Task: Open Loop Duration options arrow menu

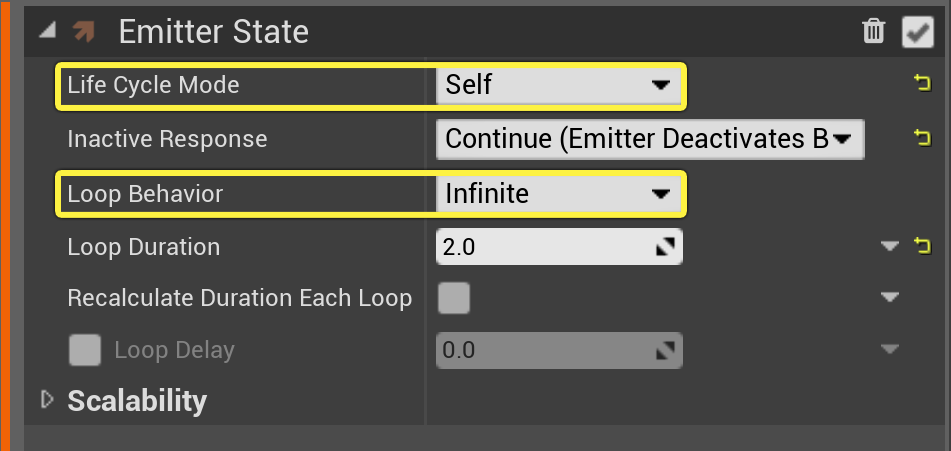Action: click(x=890, y=246)
